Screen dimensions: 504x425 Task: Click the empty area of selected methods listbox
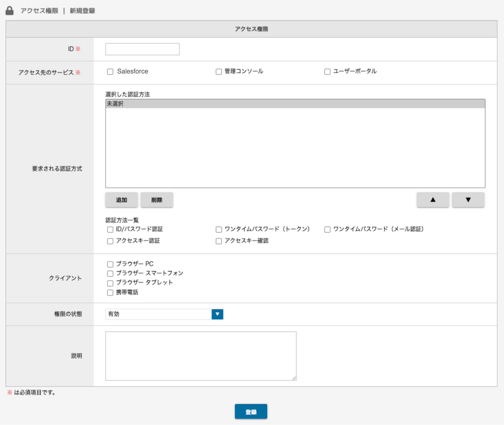pos(295,148)
